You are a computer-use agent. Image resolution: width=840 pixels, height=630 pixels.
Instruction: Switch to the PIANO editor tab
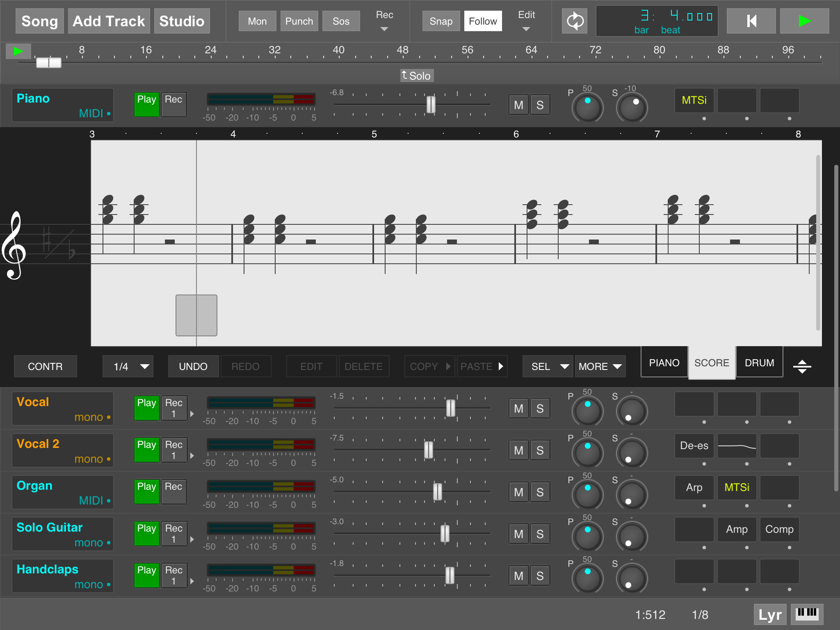coord(664,363)
